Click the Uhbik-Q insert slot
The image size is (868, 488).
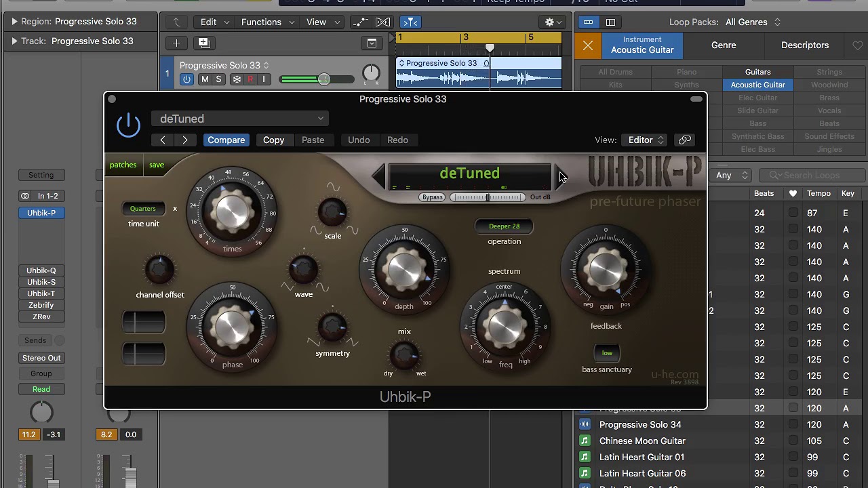(41, 270)
